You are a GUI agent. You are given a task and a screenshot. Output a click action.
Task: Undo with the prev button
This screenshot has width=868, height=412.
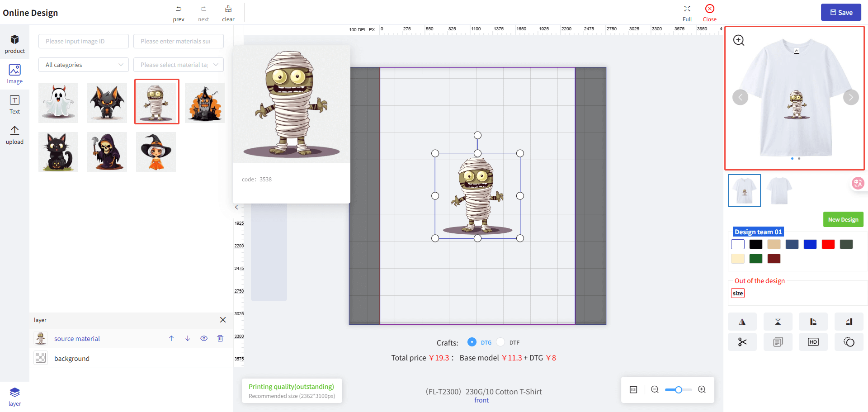click(179, 13)
